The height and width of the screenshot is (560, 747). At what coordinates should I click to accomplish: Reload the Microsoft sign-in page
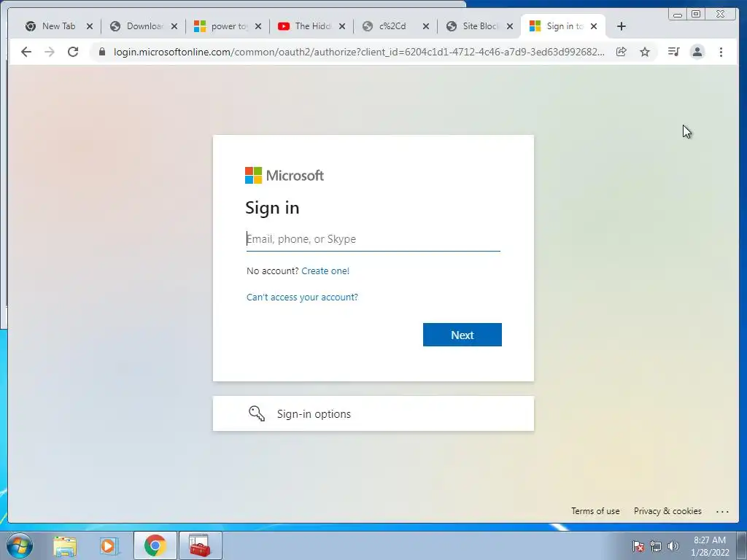coord(73,52)
